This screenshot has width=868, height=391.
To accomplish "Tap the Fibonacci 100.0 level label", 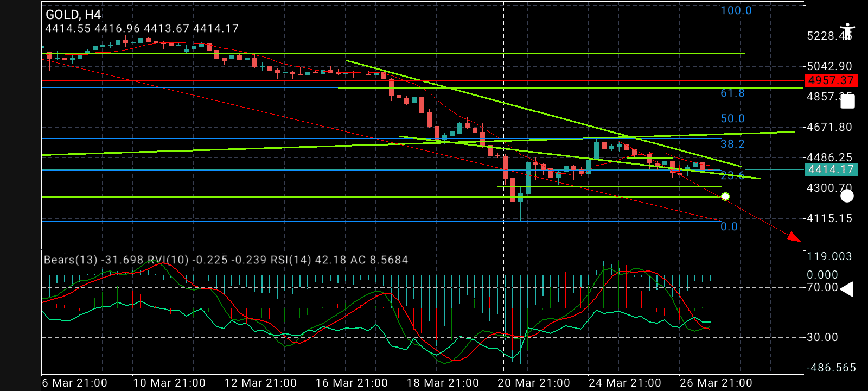I will [x=736, y=10].
